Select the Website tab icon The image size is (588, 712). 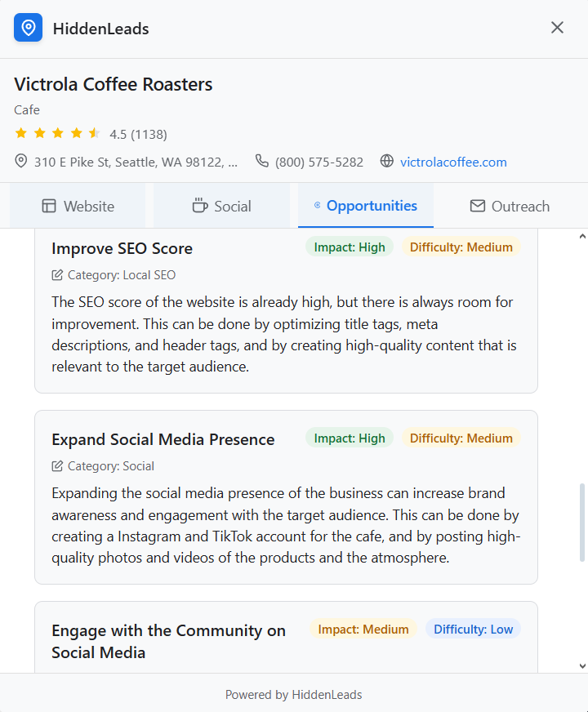pos(48,207)
